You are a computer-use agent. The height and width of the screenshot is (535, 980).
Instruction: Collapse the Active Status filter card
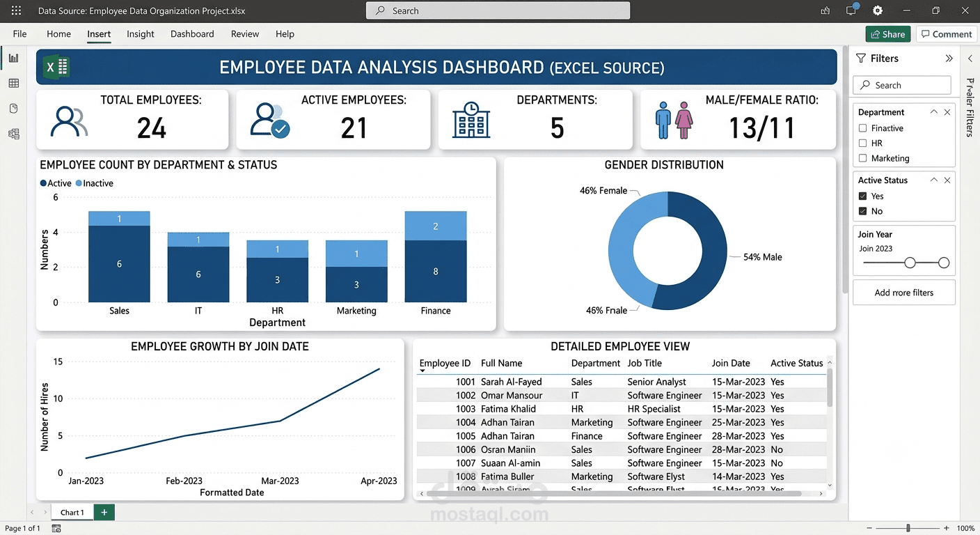pos(933,180)
